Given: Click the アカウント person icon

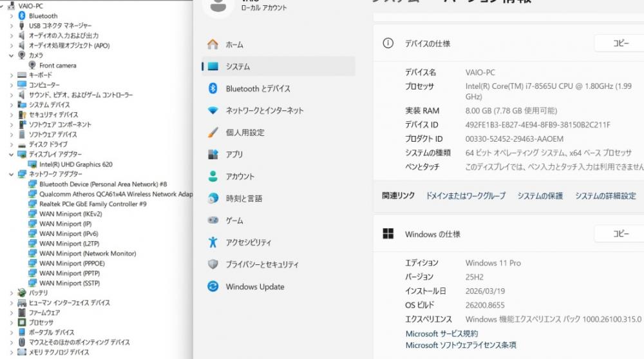Looking at the screenshot, I should pos(213,176).
